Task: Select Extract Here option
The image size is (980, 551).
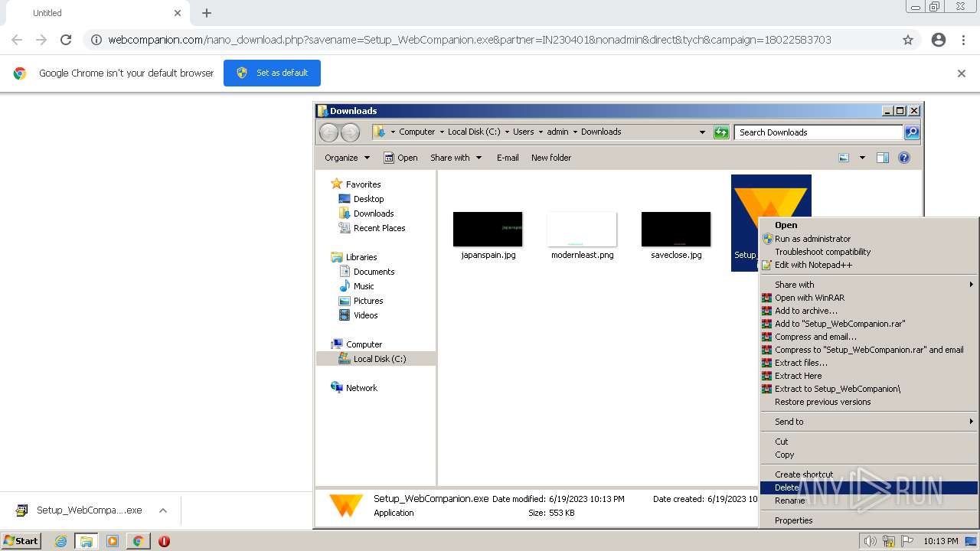Action: click(869, 376)
